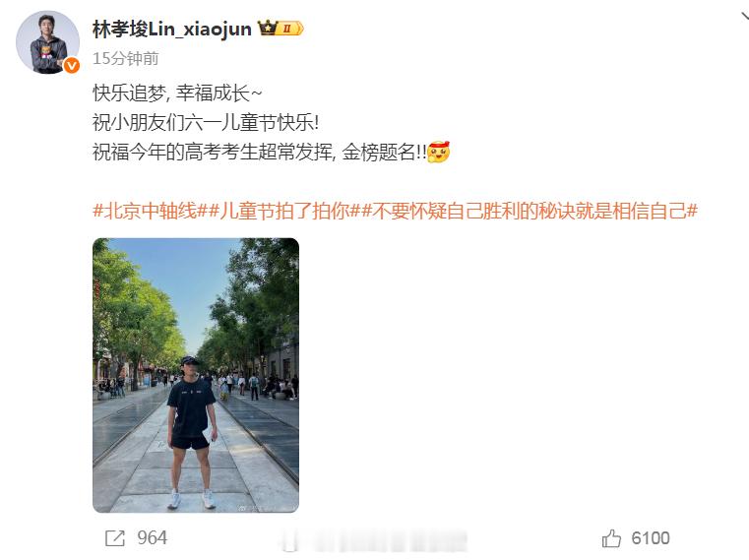This screenshot has width=749, height=560.
Task: Click the 6100 like count
Action: (x=651, y=538)
